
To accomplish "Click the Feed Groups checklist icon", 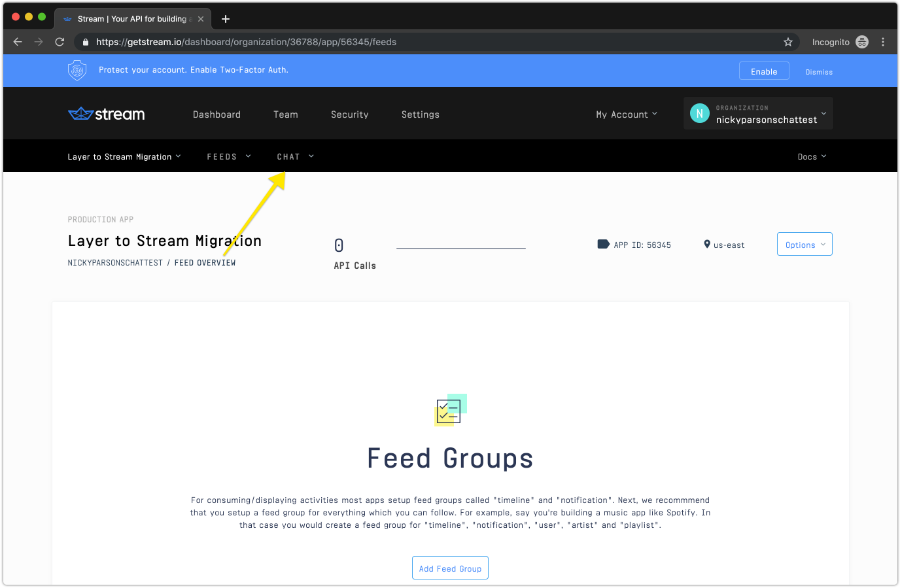I will click(x=450, y=410).
